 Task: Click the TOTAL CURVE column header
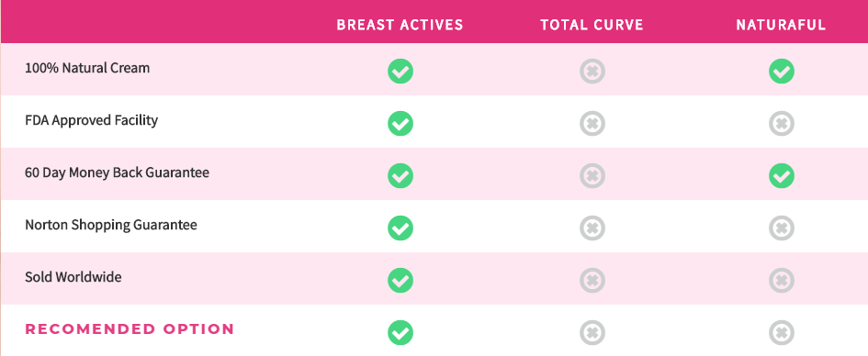point(592,25)
